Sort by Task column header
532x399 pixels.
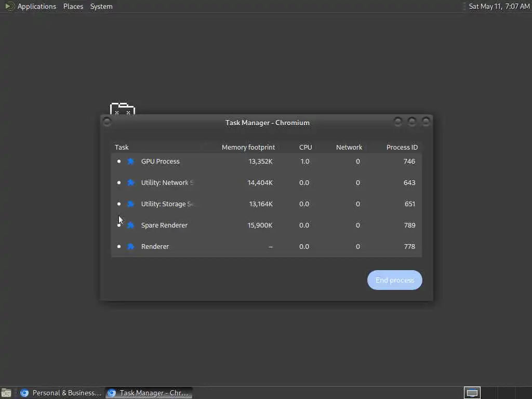click(x=122, y=147)
